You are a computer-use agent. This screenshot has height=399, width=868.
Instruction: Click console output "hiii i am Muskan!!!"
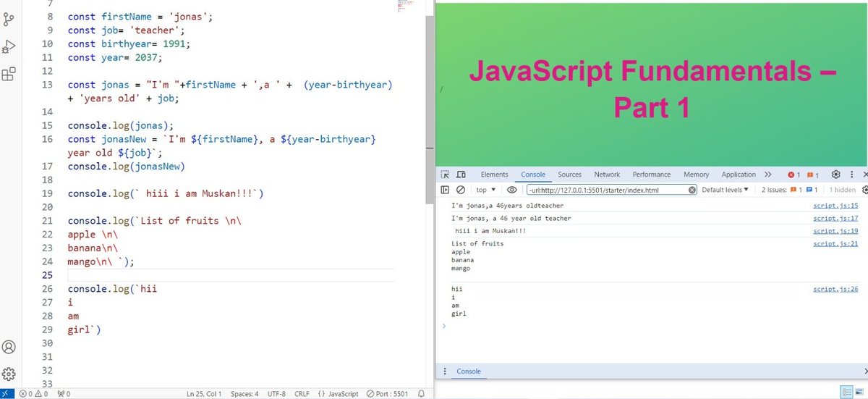pos(490,231)
